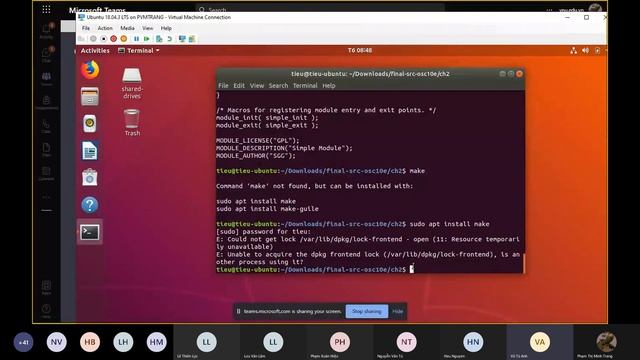This screenshot has width=640, height=360.
Task: Select the NV participant avatar
Action: click(56, 342)
